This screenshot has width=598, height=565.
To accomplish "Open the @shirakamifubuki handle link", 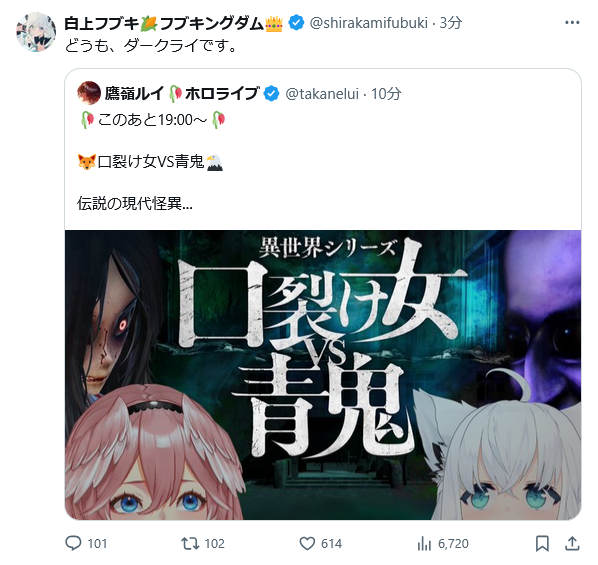I will [x=368, y=23].
